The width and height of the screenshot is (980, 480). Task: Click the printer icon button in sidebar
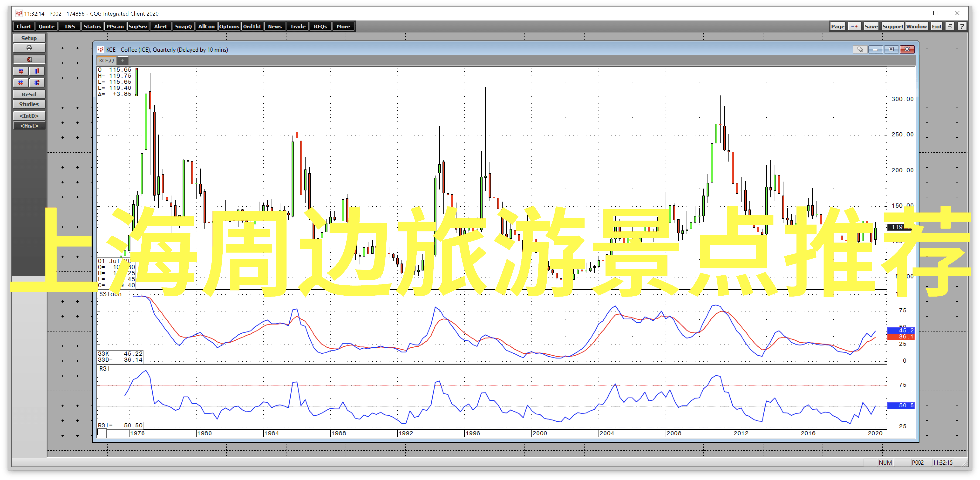29,48
